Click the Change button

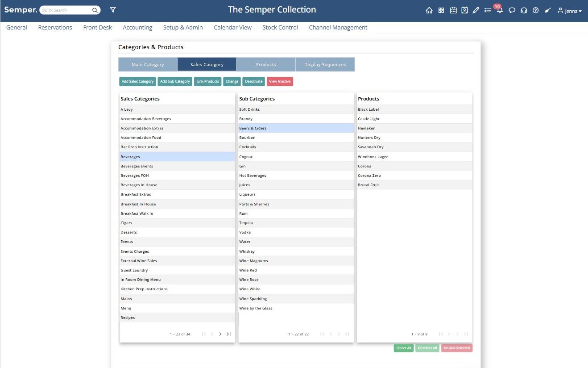232,81
